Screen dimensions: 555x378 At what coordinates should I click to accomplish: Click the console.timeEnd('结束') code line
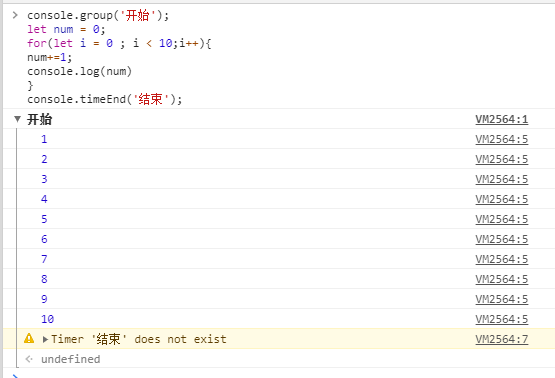105,99
